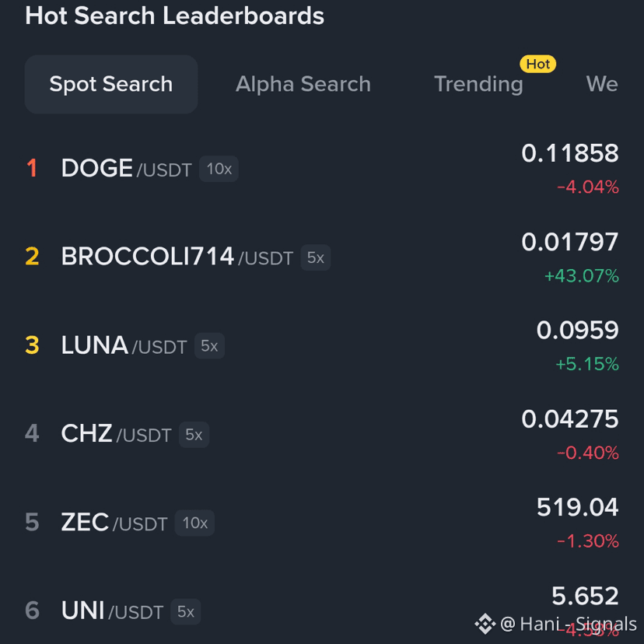The width and height of the screenshot is (644, 644).
Task: Click the 10x badge next to ZEC
Action: [194, 523]
